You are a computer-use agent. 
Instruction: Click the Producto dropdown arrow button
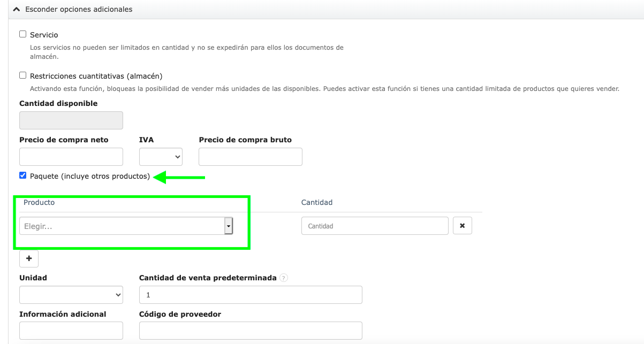[229, 226]
